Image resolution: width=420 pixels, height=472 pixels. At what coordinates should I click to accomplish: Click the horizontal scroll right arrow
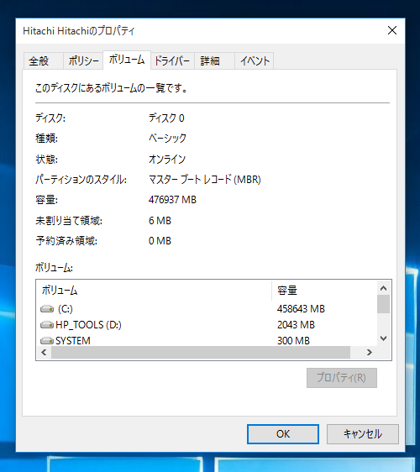coord(369,352)
